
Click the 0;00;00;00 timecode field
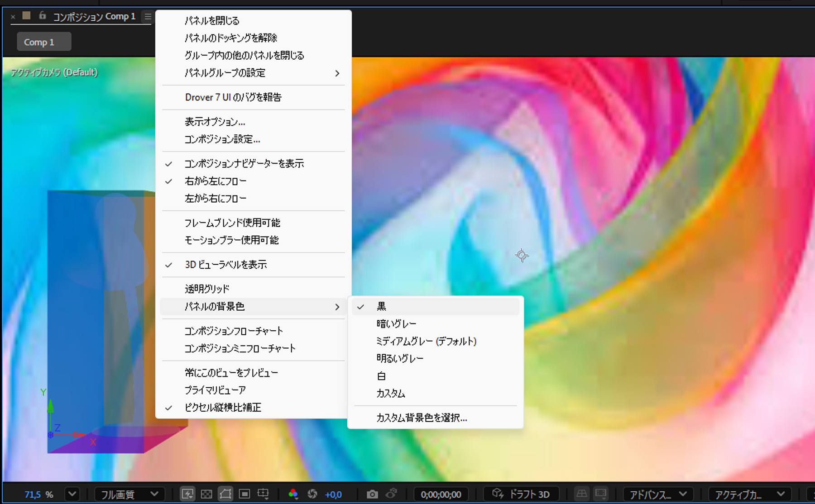click(x=441, y=494)
